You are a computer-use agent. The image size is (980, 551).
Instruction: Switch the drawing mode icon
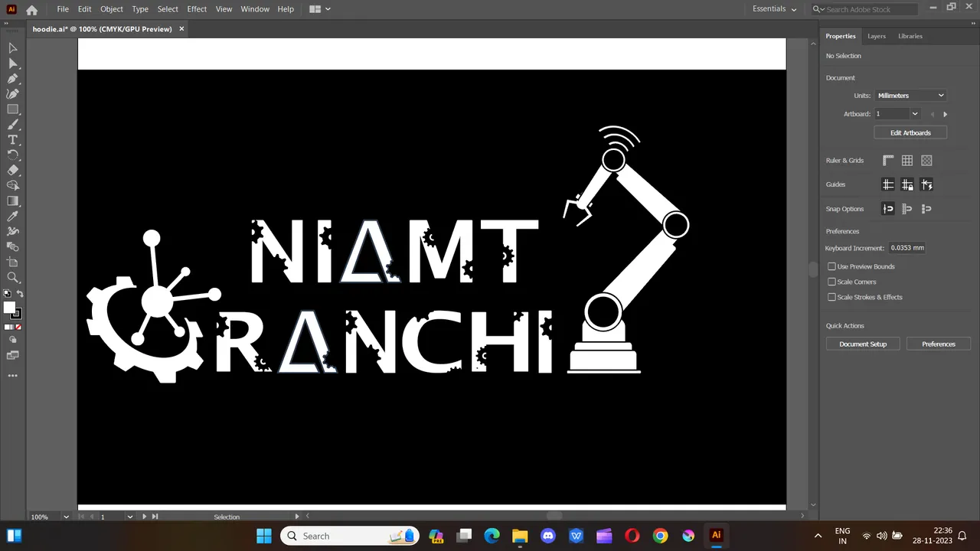coord(13,341)
